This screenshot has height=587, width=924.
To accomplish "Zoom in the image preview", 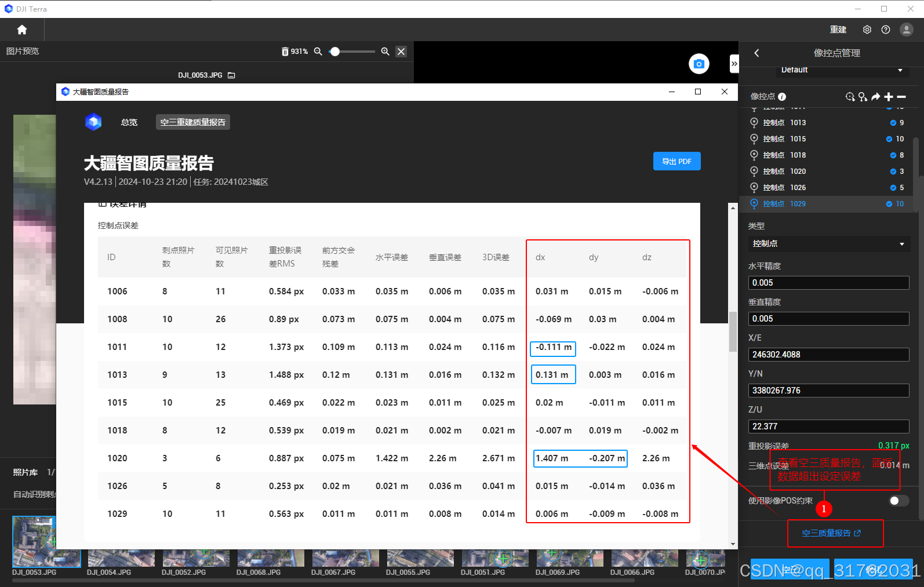I will [385, 52].
